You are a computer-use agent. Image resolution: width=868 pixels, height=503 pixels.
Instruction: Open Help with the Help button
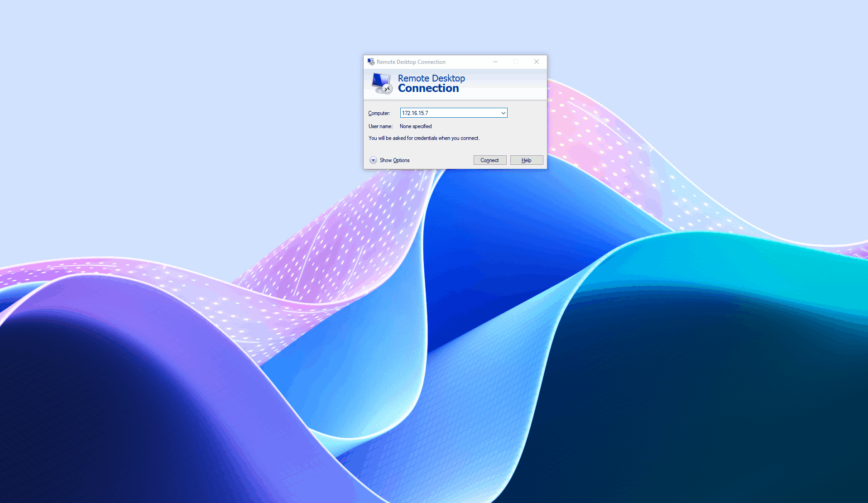526,160
